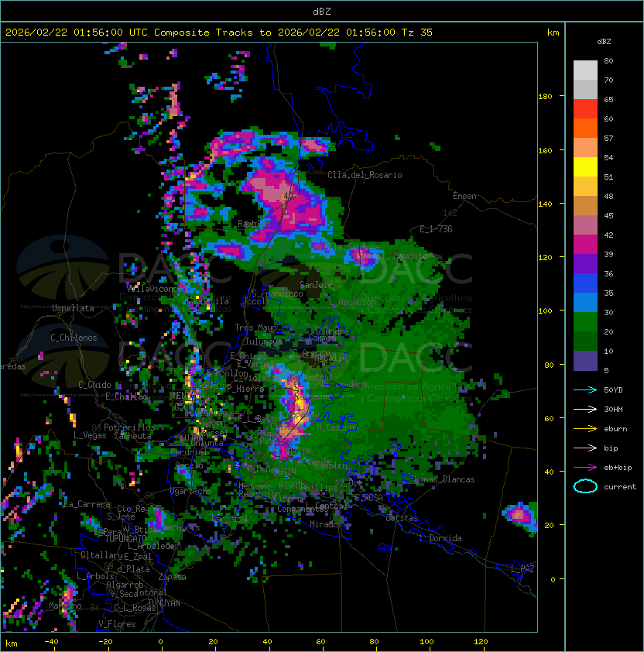Click the 'L_Vegas' map label
This screenshot has width=644, height=652.
pos(90,435)
